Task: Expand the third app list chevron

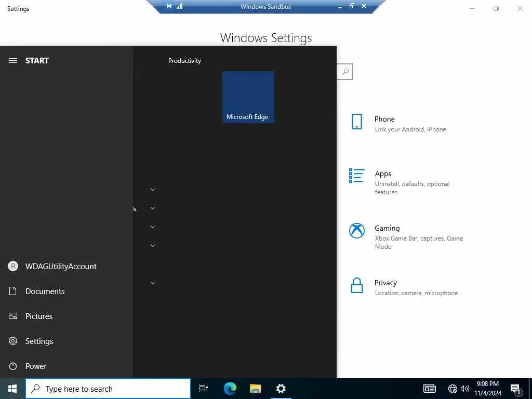Action: tap(153, 227)
